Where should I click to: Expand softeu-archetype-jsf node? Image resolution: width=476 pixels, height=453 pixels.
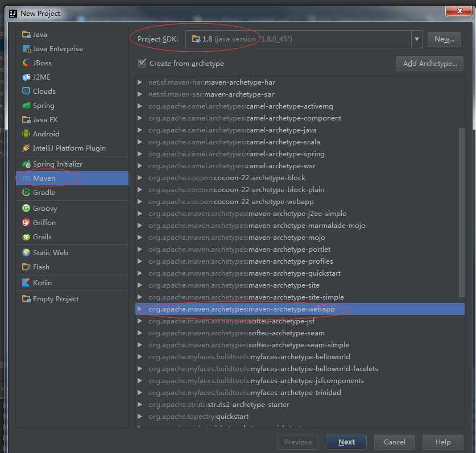140,321
